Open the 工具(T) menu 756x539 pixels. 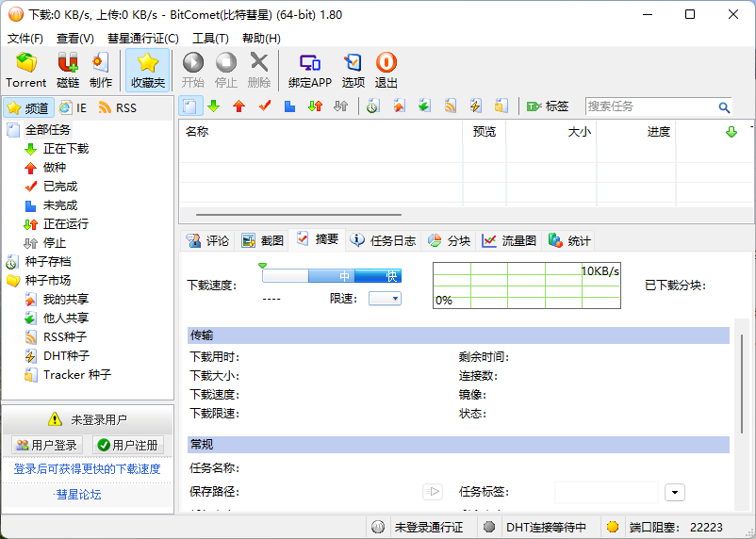coord(210,38)
